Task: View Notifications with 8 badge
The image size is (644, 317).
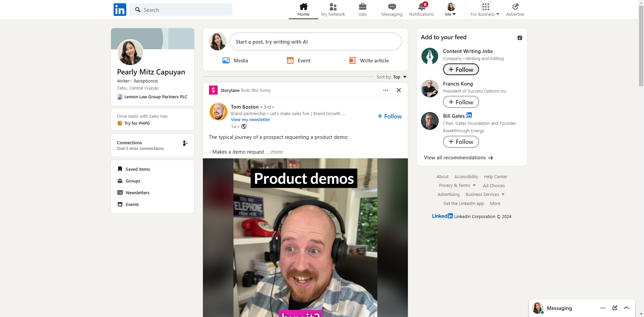Action: 422,10
